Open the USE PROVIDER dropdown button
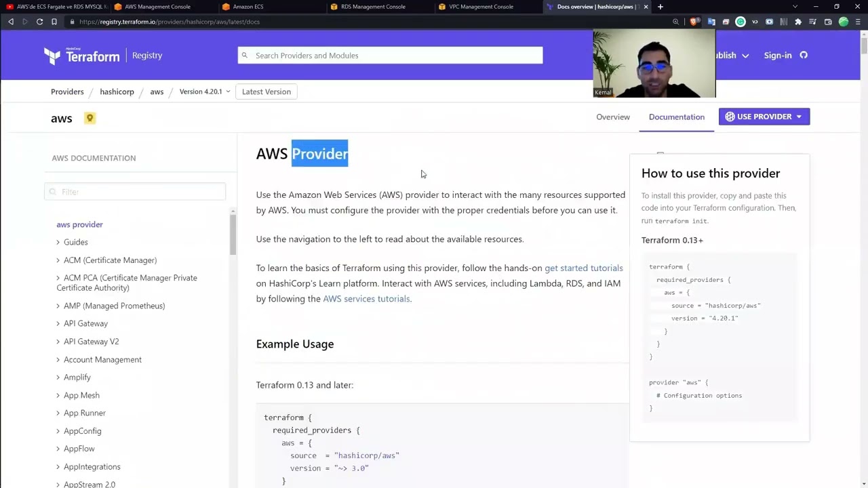 pyautogui.click(x=764, y=117)
